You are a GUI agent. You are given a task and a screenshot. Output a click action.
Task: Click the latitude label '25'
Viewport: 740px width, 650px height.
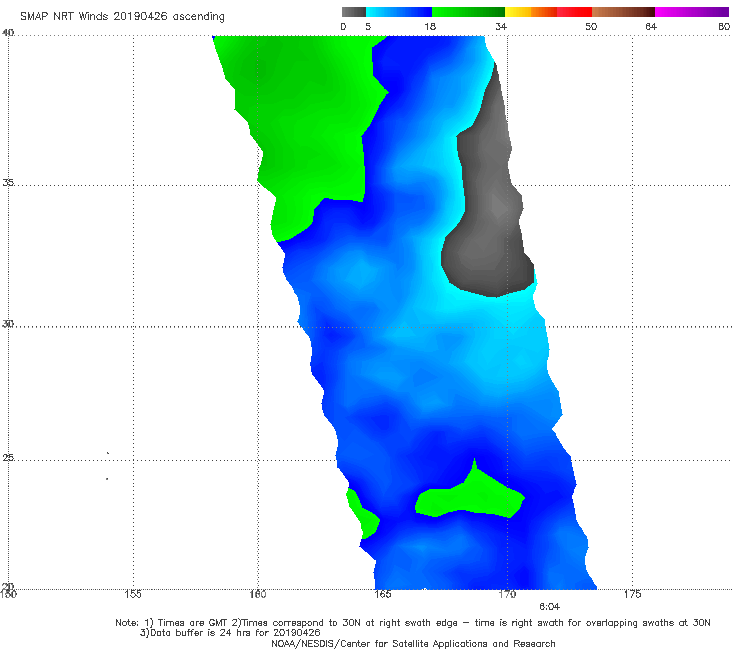pyautogui.click(x=8, y=458)
